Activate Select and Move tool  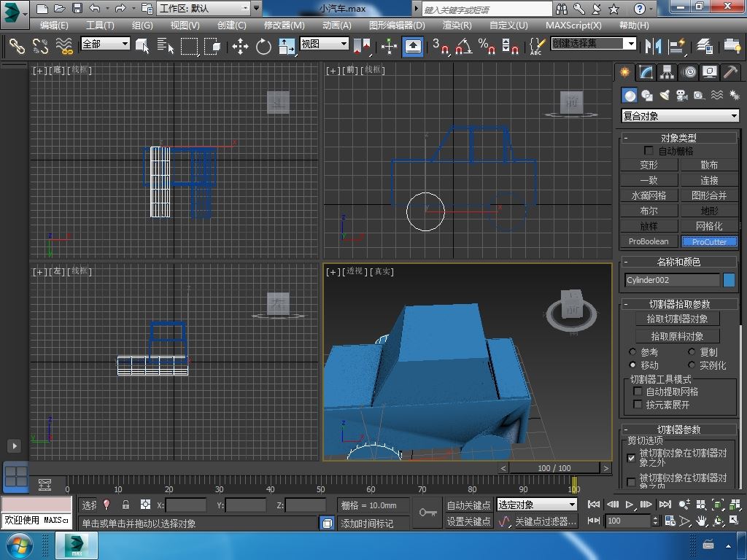click(240, 46)
